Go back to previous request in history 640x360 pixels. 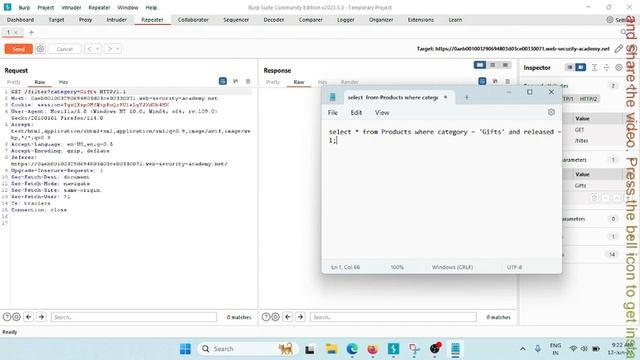(x=89, y=49)
